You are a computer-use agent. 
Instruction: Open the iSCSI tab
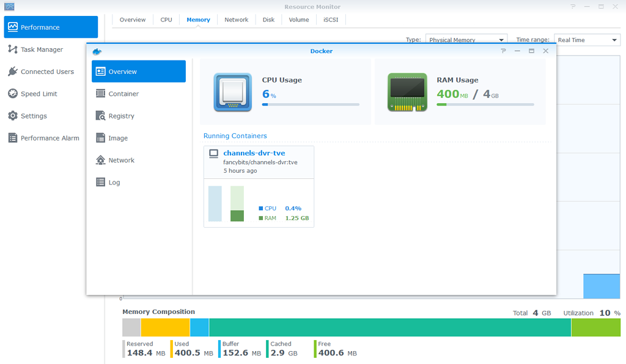331,19
